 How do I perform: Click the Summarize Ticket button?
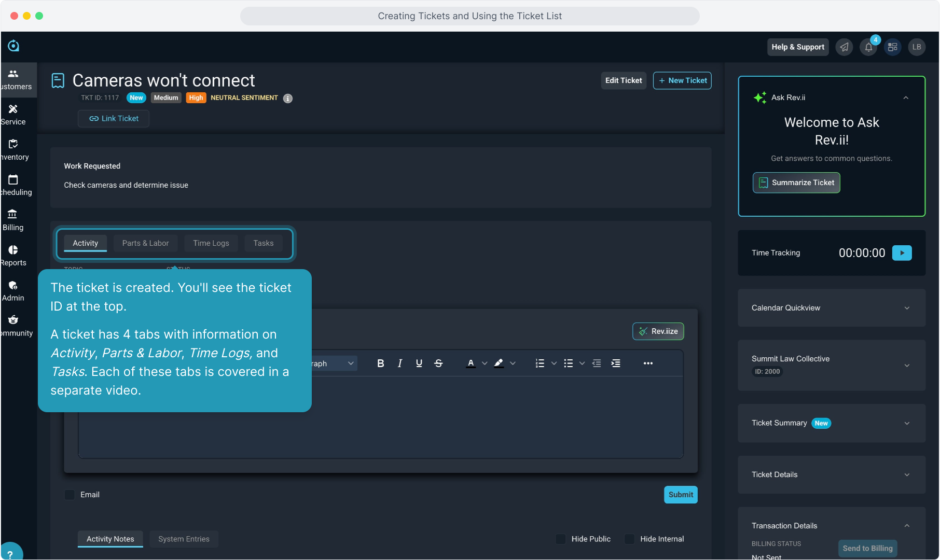pos(797,183)
